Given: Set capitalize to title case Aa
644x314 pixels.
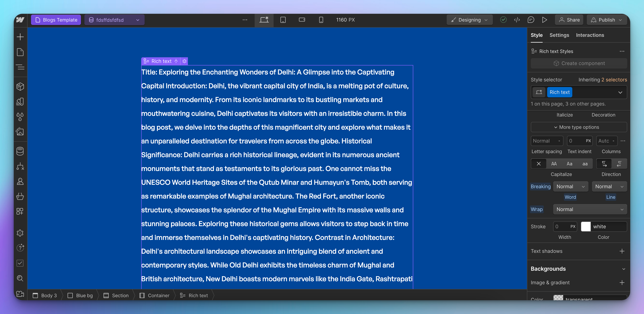Looking at the screenshot, I should click(569, 164).
